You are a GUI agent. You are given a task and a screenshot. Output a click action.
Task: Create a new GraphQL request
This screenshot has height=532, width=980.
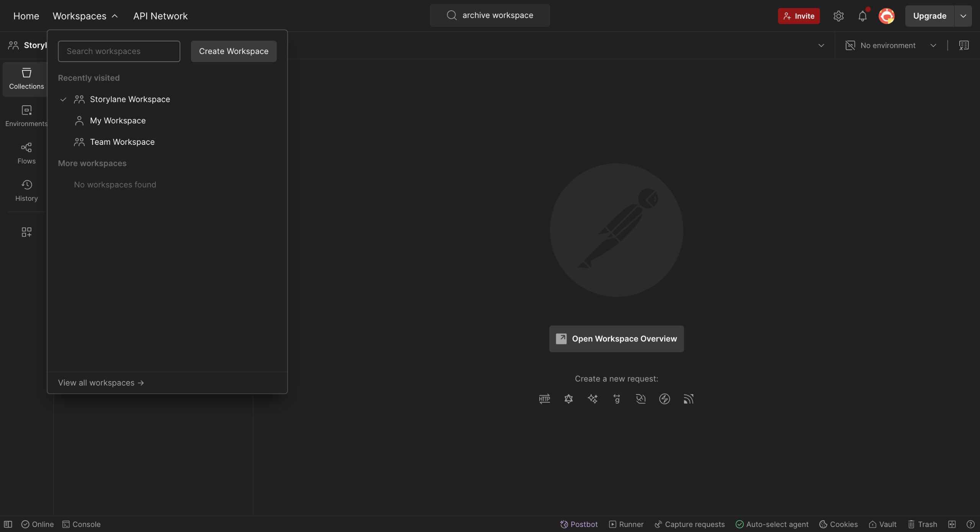click(x=568, y=399)
